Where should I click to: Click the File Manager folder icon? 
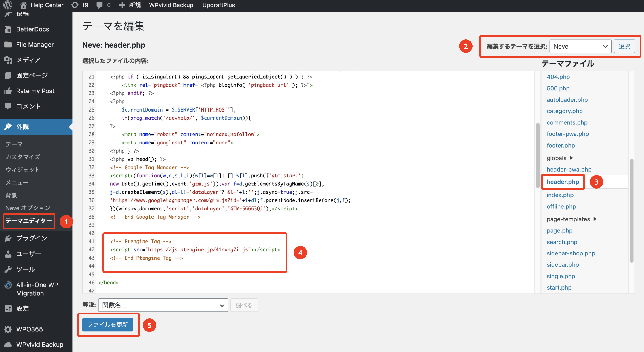click(x=8, y=45)
